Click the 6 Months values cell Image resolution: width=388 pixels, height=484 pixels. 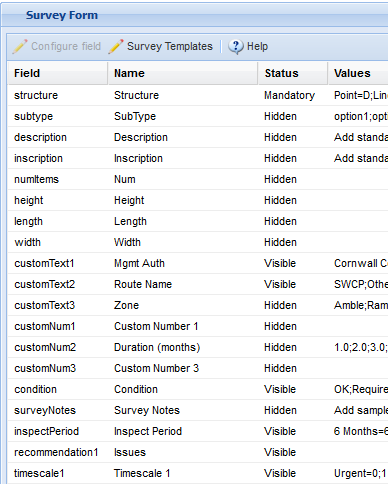pos(358,431)
